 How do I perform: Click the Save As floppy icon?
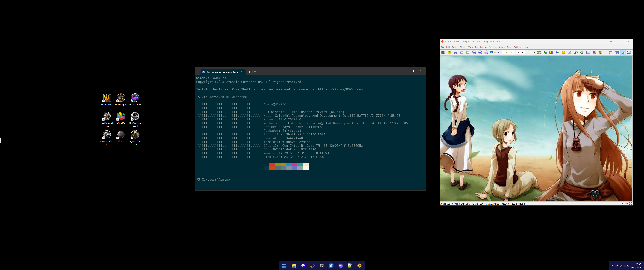click(455, 52)
